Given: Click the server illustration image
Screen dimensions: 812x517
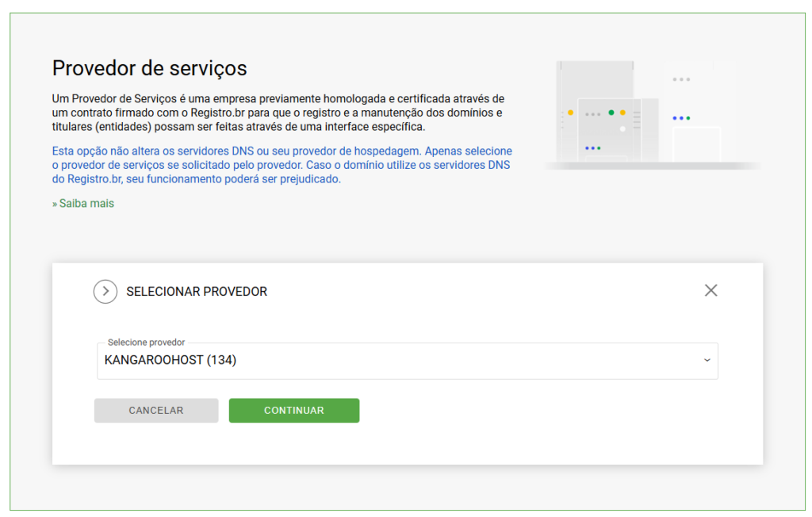Looking at the screenshot, I should coord(653,115).
